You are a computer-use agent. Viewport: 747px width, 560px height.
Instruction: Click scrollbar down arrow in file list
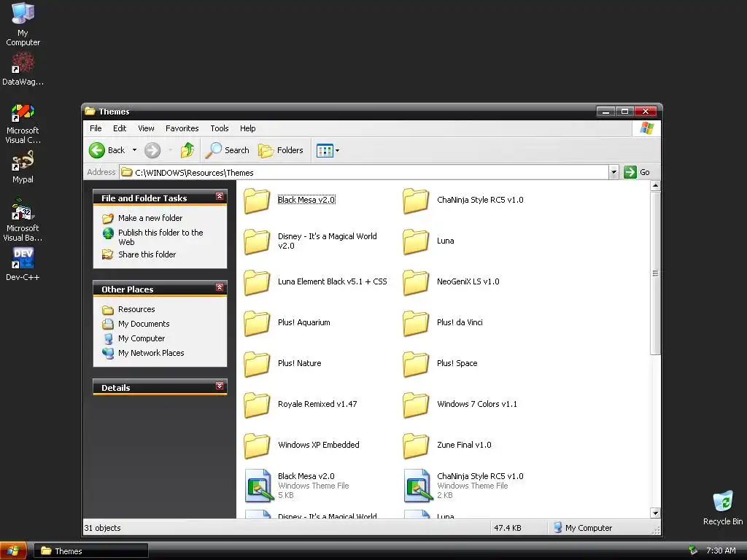point(656,513)
